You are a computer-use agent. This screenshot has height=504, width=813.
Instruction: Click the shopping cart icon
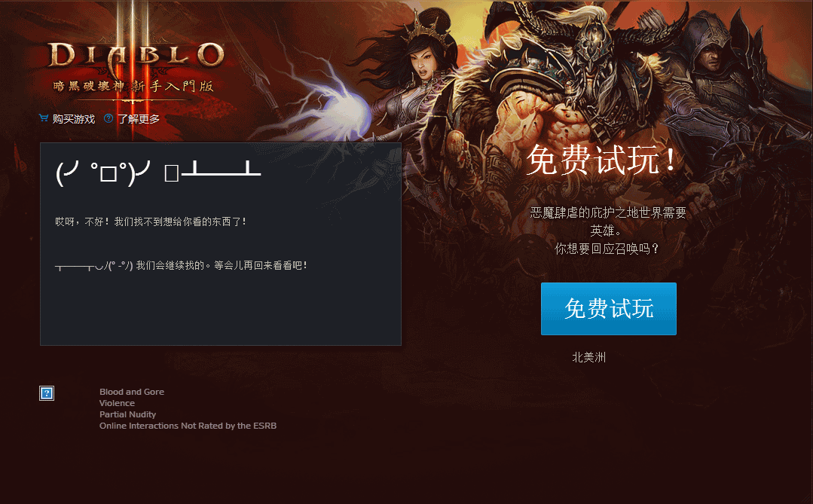coord(44,118)
